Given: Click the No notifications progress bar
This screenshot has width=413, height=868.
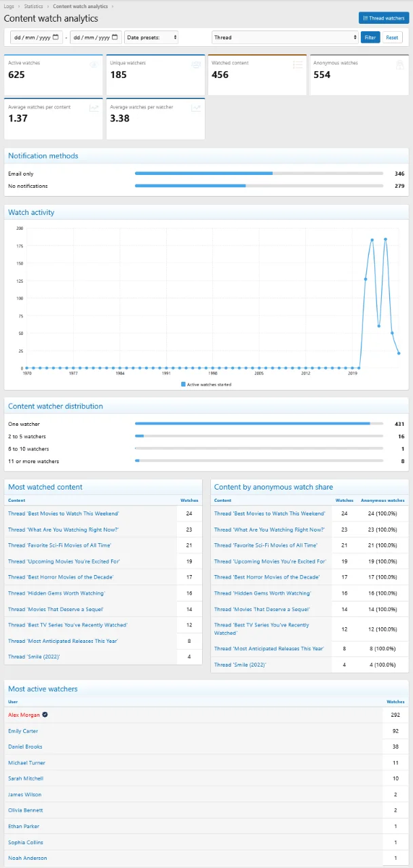Looking at the screenshot, I should [x=259, y=186].
